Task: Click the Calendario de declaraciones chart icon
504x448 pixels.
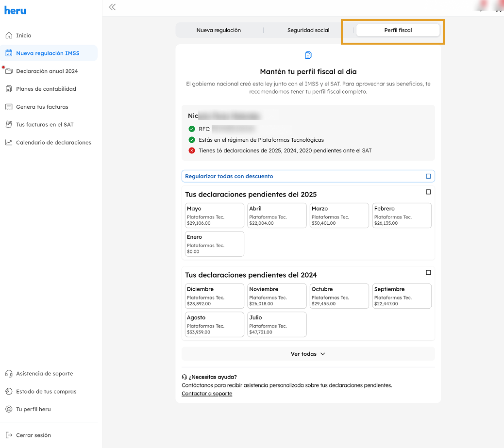Action: point(9,142)
